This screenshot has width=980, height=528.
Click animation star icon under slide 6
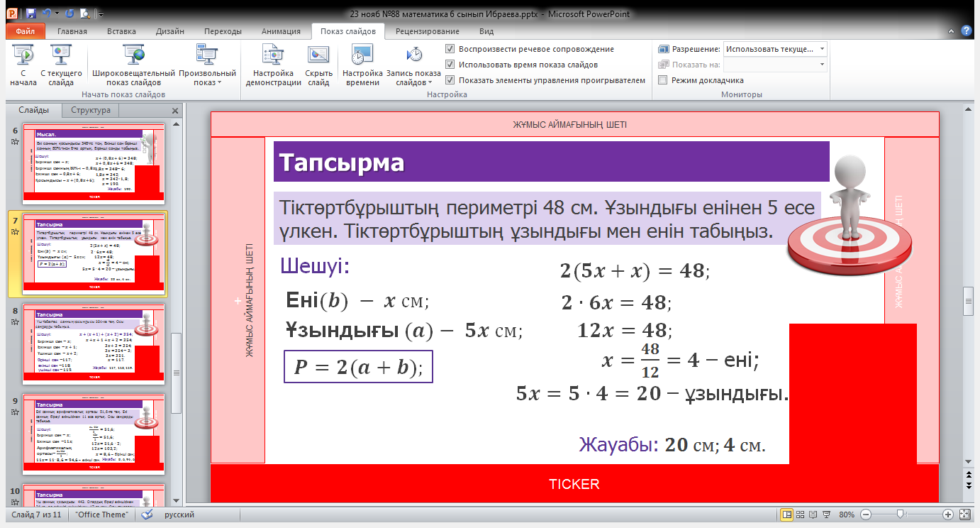(x=15, y=142)
